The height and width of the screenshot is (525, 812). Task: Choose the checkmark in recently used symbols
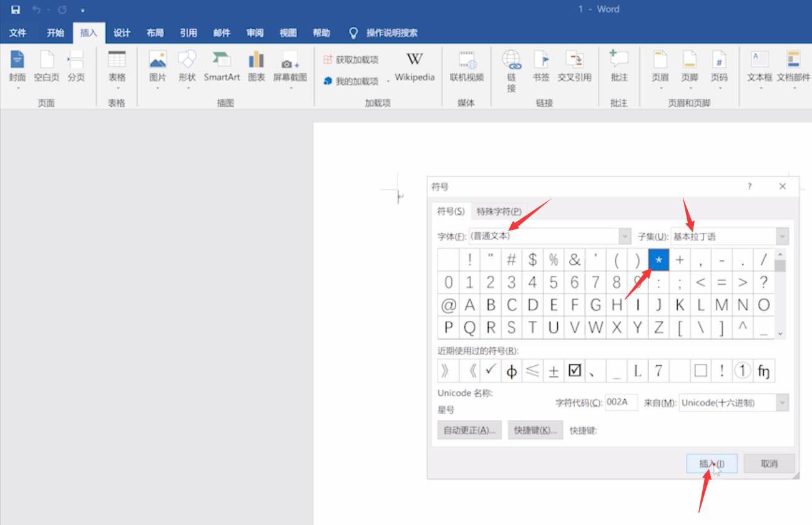coord(491,371)
